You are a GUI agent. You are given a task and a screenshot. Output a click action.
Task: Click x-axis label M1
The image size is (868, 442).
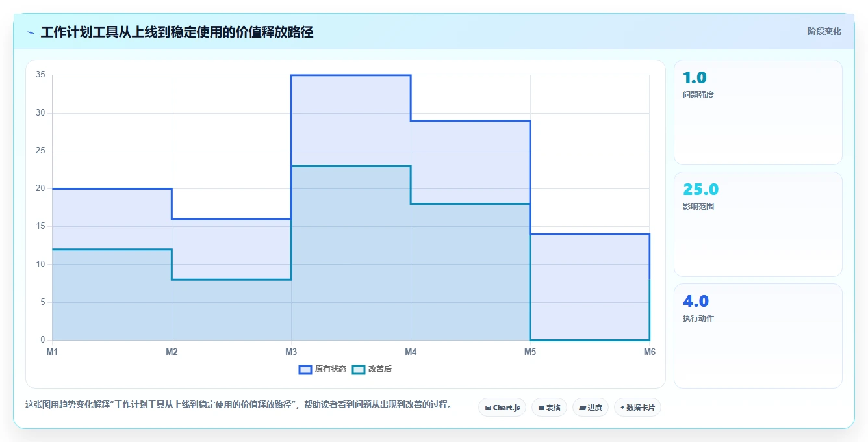click(x=52, y=352)
